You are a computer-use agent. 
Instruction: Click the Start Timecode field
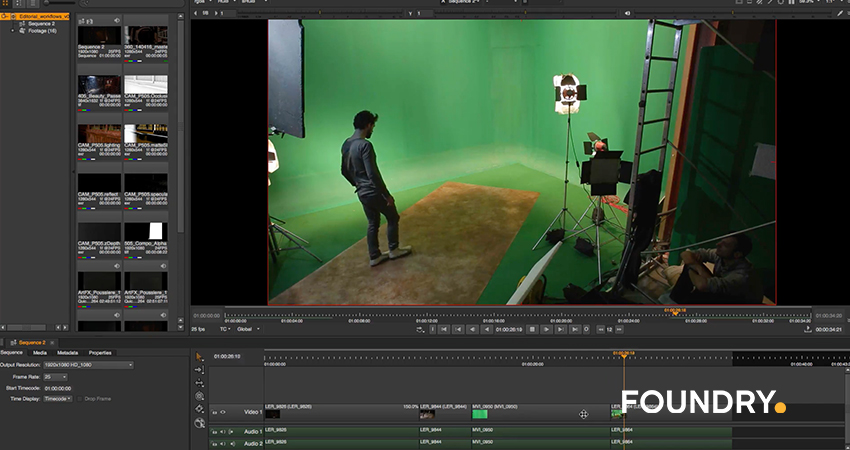pos(58,387)
